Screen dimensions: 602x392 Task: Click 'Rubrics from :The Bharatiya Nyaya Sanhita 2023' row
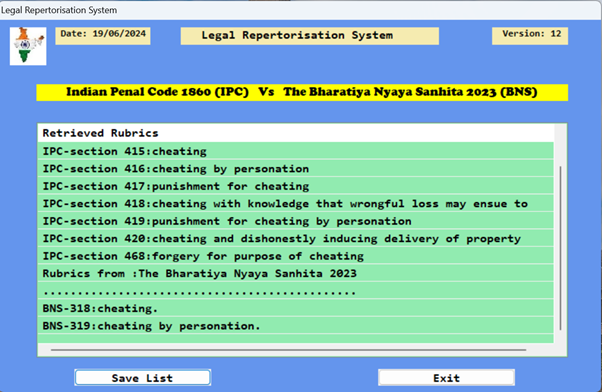(296, 273)
